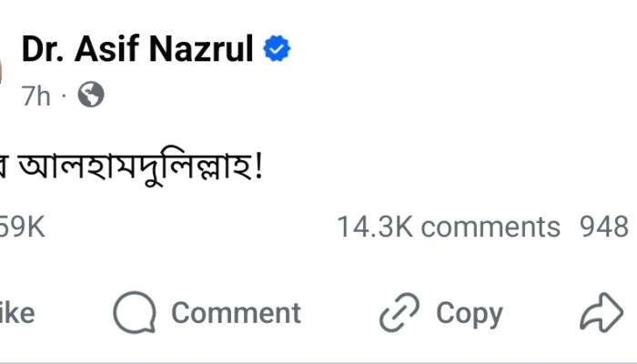Click the globe public audience icon
Image resolution: width=637 pixels, height=364 pixels.
tap(91, 95)
